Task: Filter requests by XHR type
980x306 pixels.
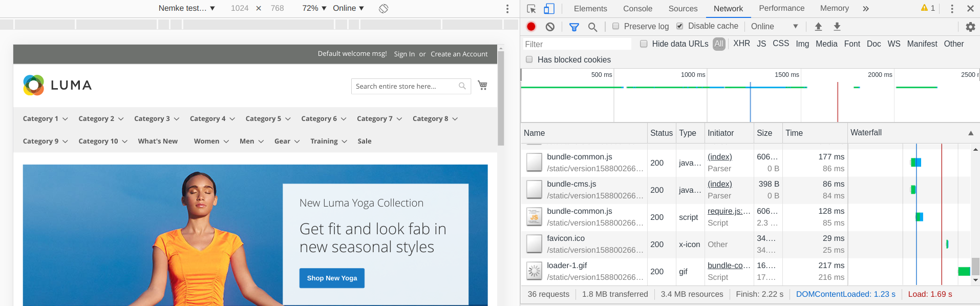Action: pyautogui.click(x=741, y=44)
